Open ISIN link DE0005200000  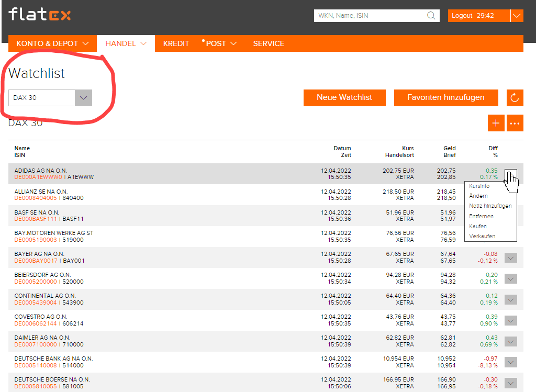[36, 282]
